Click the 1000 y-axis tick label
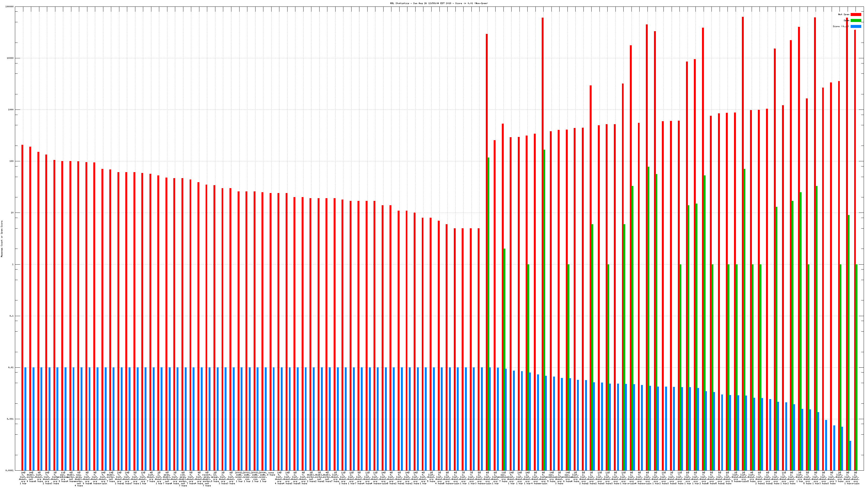868x488 pixels. point(11,110)
